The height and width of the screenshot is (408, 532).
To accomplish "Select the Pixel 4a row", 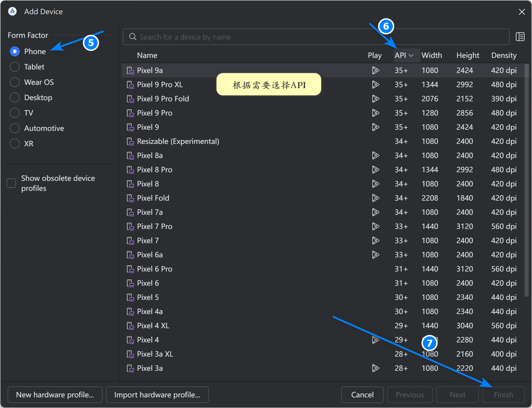I will tap(323, 311).
